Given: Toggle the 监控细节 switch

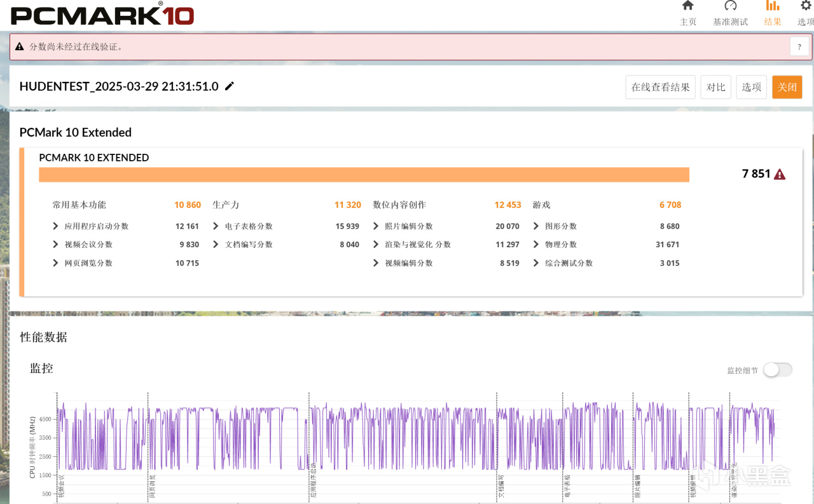Looking at the screenshot, I should pyautogui.click(x=778, y=370).
